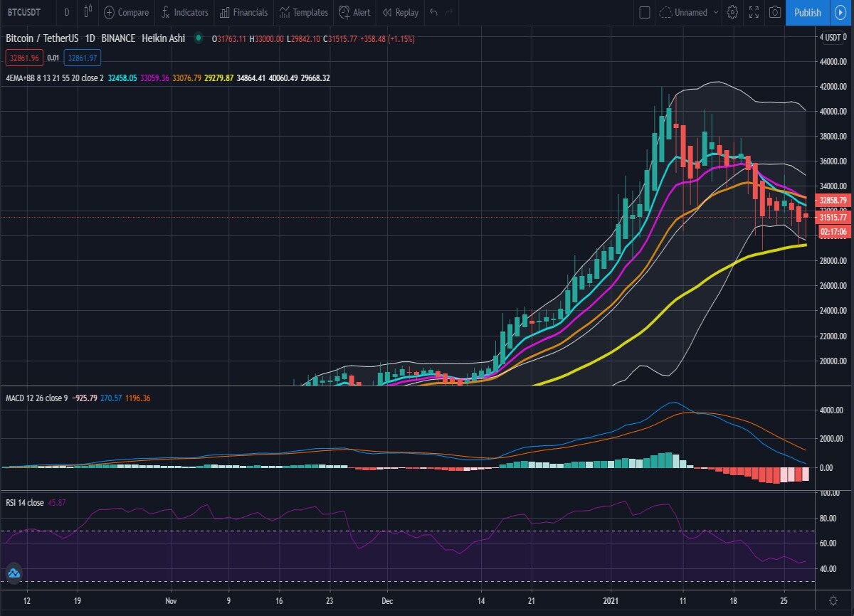Open chart settings gear
Viewport: 854px width, 616px height.
[732, 12]
